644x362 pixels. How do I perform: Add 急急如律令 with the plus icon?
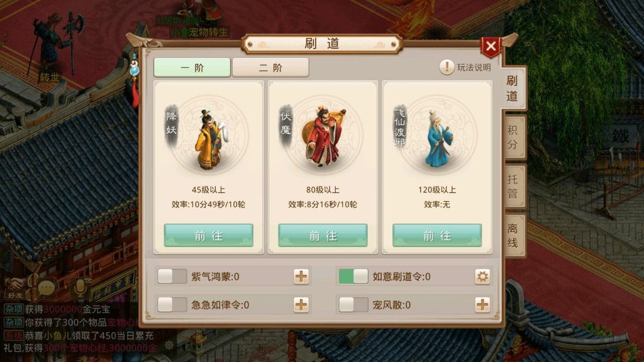pyautogui.click(x=301, y=305)
